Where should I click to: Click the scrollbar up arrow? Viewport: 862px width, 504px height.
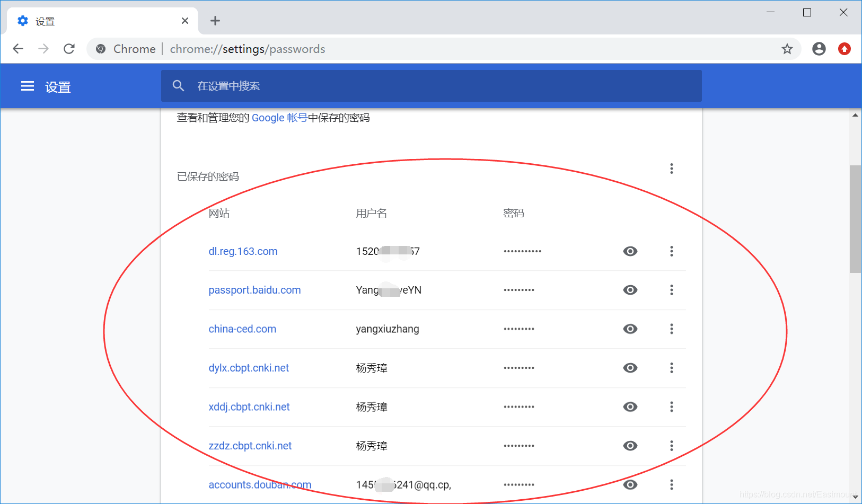click(x=855, y=115)
